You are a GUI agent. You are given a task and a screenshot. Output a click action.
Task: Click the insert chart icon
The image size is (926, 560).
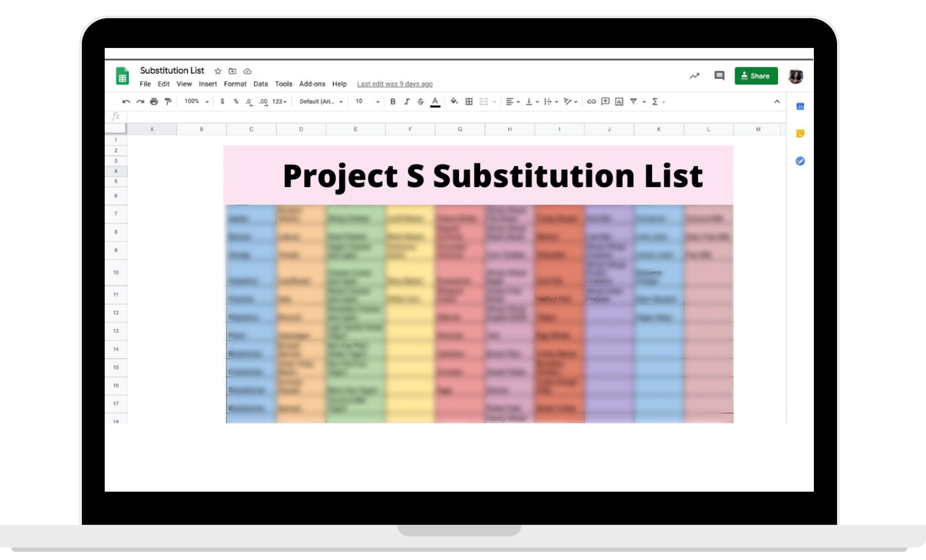(619, 101)
